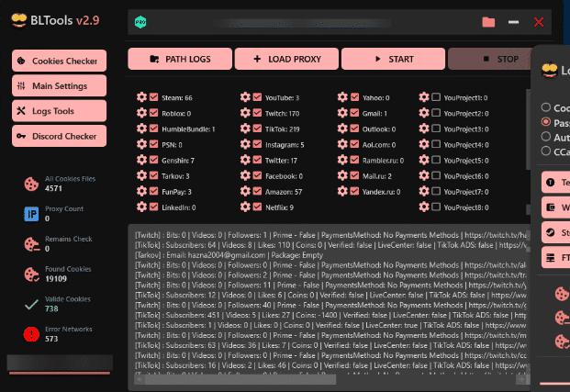Click the All Cookies Files cookie icon

(31, 184)
